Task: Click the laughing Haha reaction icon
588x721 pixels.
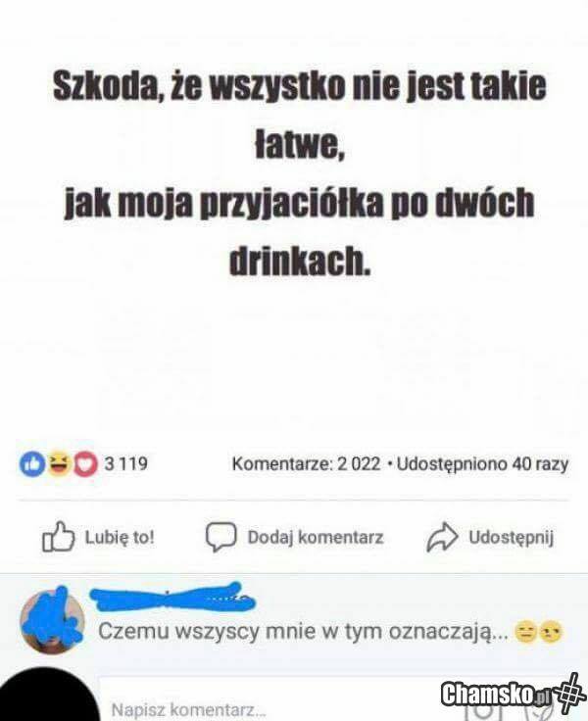Action: [59, 463]
